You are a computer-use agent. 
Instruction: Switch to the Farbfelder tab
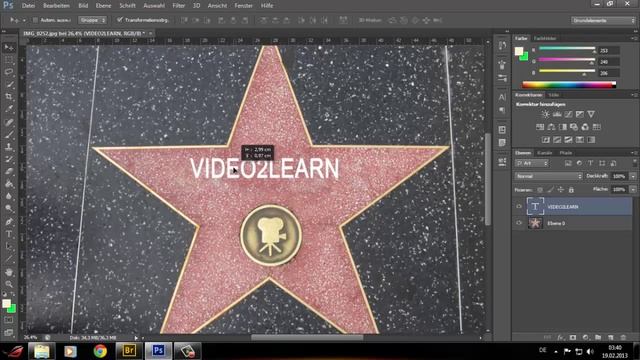tap(545, 38)
